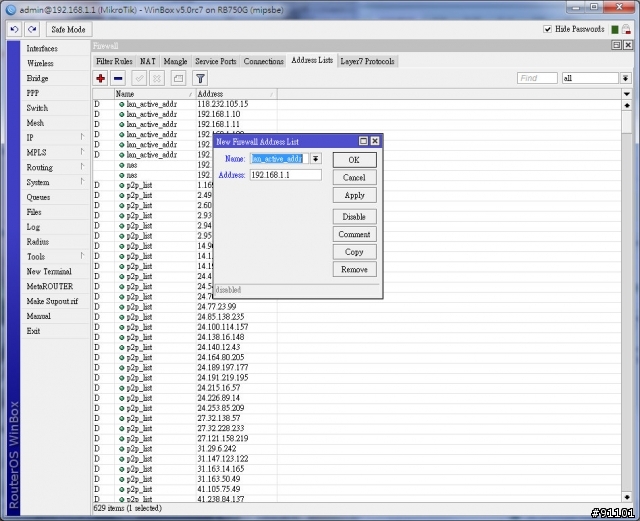Click the Find search box

click(537, 78)
